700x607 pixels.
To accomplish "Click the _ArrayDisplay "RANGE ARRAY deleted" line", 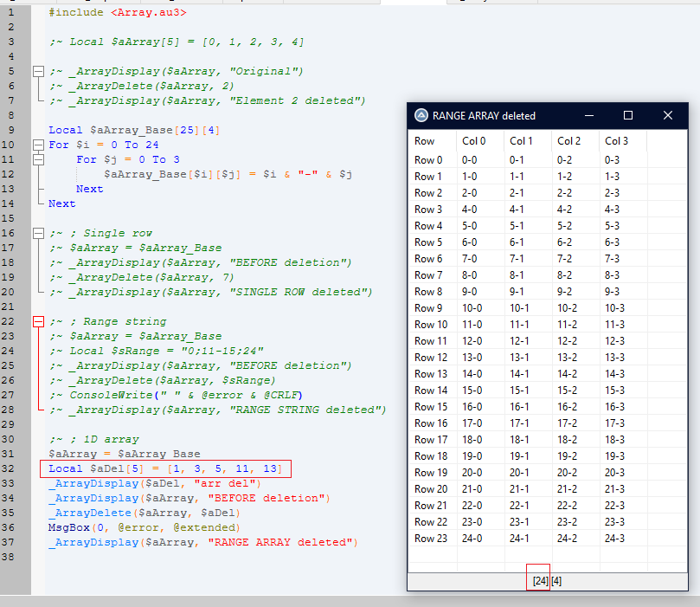I will pos(203,542).
